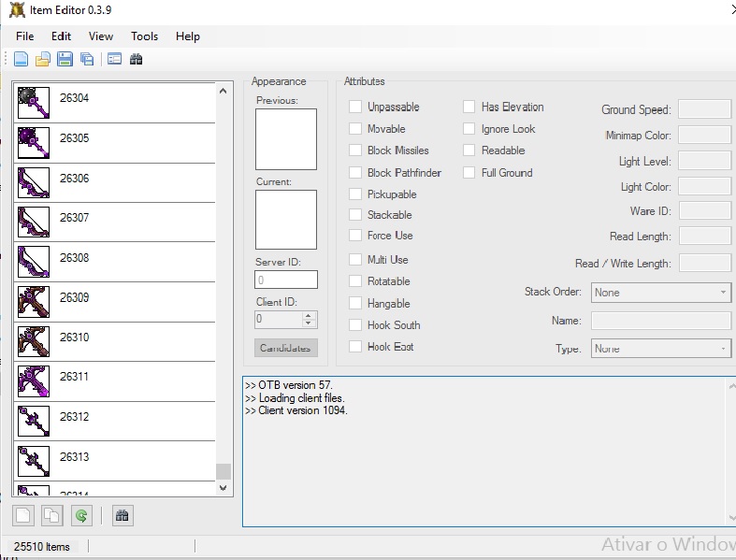Image resolution: width=736 pixels, height=560 pixels.
Task: Enable the Block Missiles checkbox
Action: pos(355,151)
